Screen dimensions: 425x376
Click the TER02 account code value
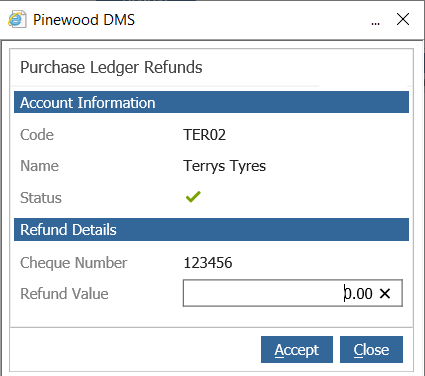pos(205,135)
